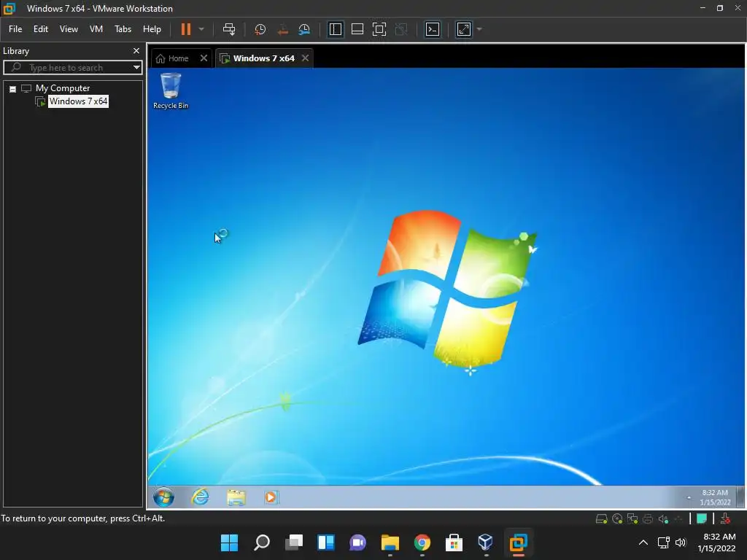Revert the virtual machine to previous snapshot

point(282,29)
